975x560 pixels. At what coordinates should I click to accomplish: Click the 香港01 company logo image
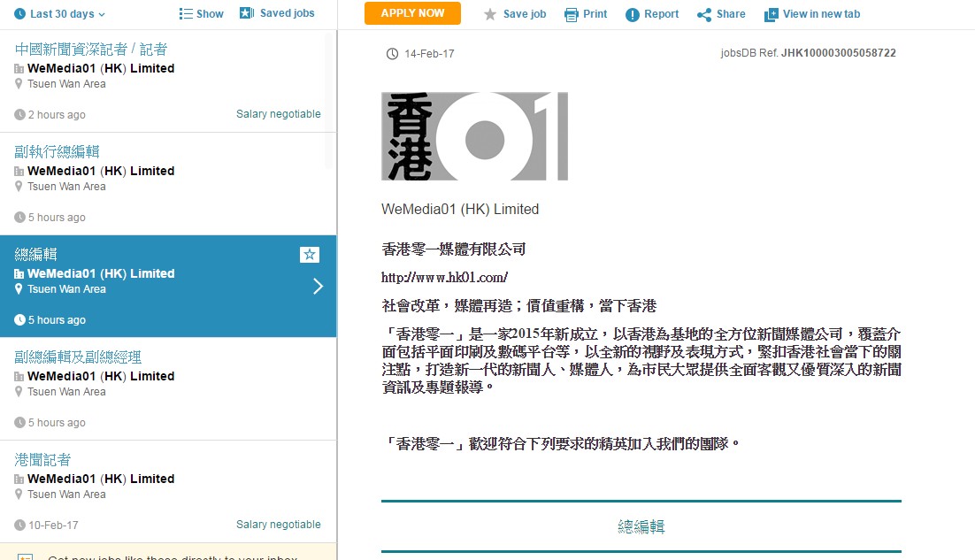click(474, 137)
